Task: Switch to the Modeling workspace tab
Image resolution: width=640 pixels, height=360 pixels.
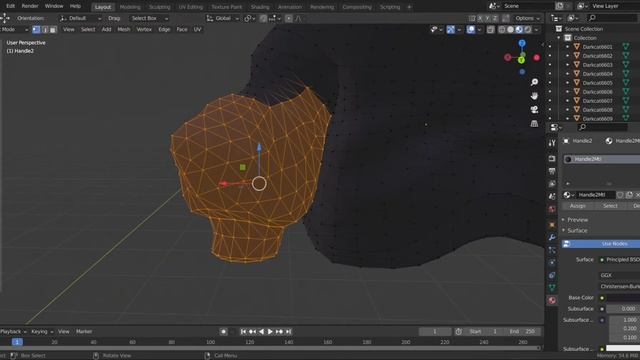Action: coord(130,7)
